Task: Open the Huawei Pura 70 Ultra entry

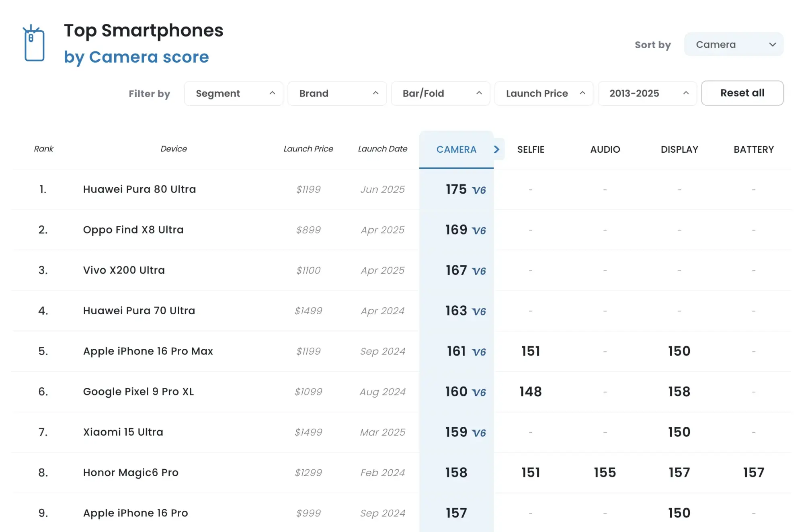Action: point(139,311)
